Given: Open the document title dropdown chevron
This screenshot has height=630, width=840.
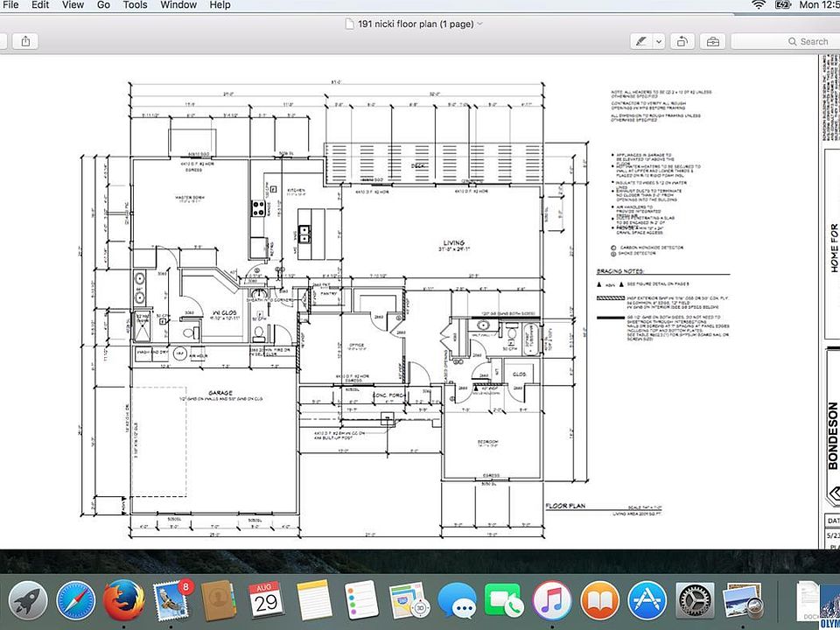Looking at the screenshot, I should tap(480, 24).
